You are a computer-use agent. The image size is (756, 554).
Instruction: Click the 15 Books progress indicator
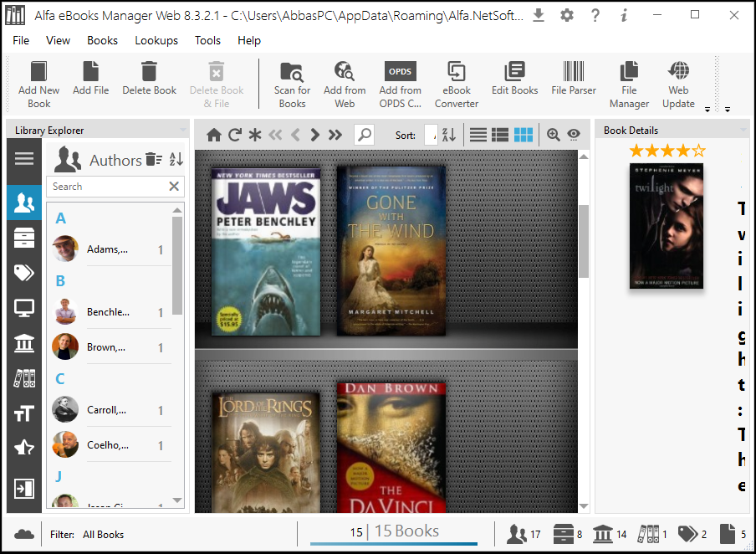tap(394, 533)
